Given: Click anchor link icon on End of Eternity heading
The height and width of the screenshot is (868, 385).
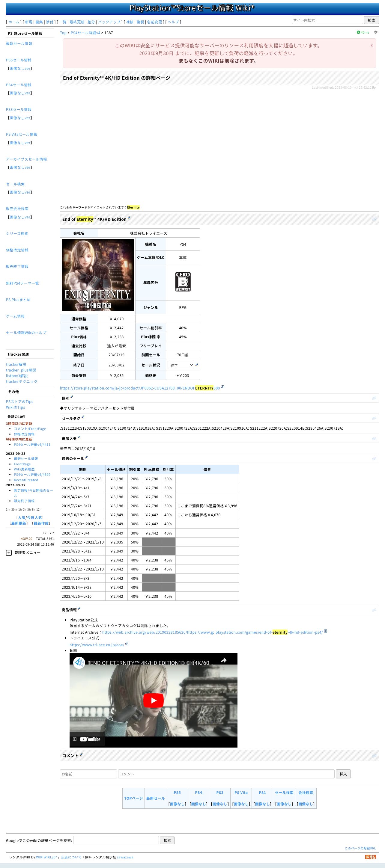Looking at the screenshot, I should click(x=374, y=219).
